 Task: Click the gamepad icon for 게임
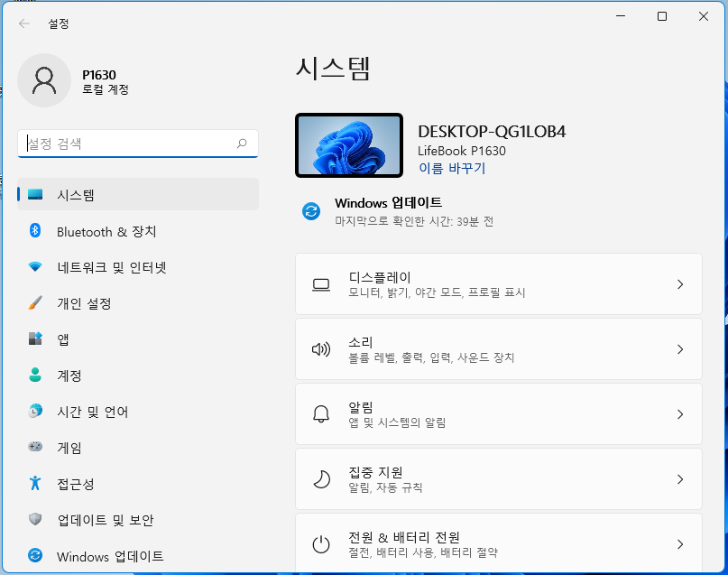(35, 447)
